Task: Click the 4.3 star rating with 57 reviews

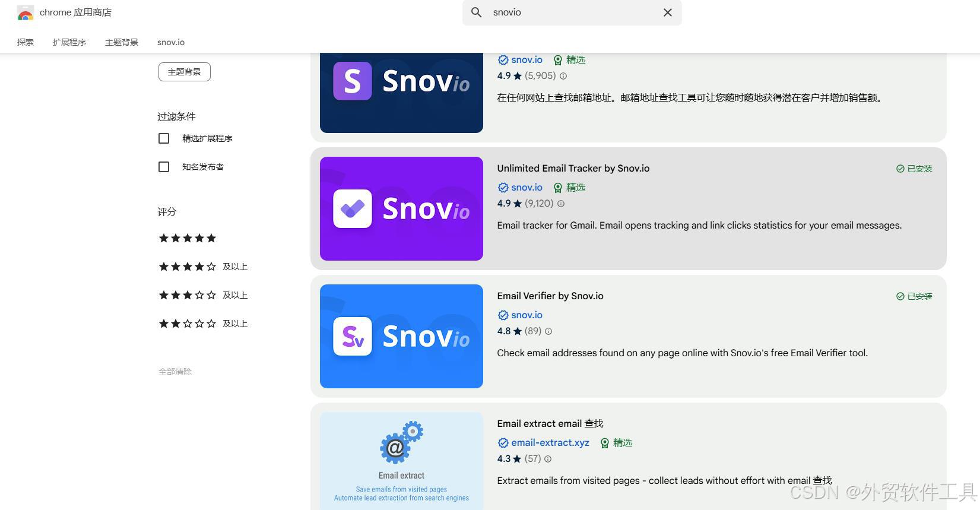Action: click(519, 459)
